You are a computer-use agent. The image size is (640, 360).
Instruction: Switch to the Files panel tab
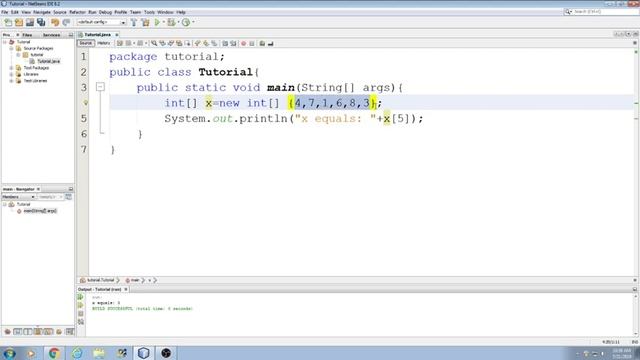pyautogui.click(x=27, y=35)
